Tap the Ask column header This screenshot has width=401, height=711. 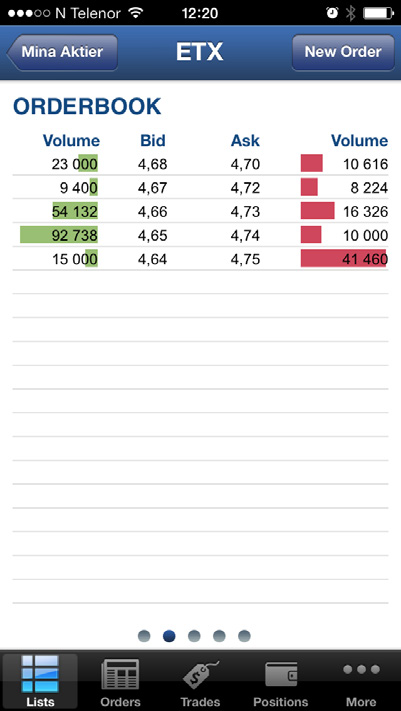pyautogui.click(x=245, y=141)
